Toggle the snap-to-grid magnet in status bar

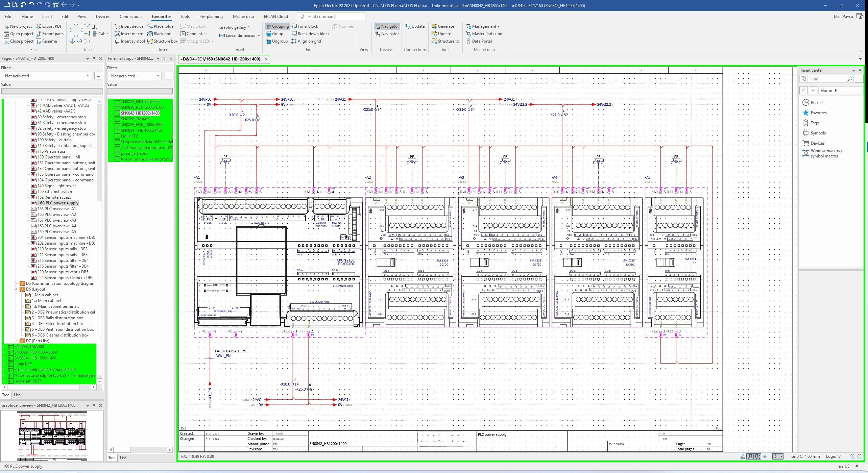coord(757,456)
